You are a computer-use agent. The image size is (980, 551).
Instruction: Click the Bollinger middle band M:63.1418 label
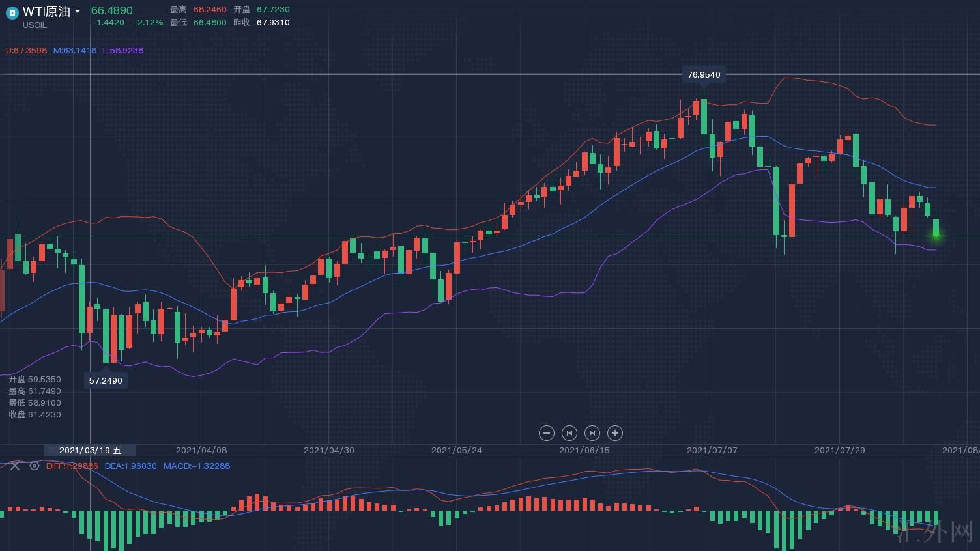coord(74,51)
